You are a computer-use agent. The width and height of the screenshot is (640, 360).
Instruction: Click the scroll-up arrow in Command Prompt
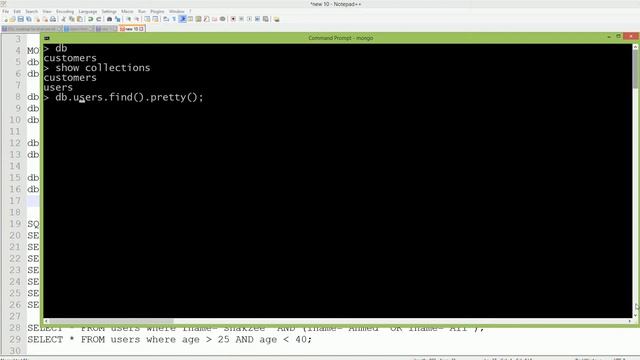[x=636, y=47]
